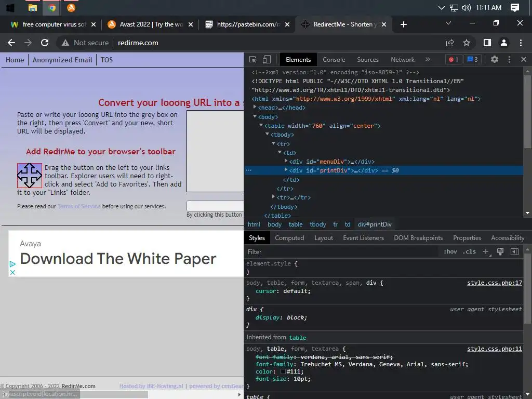Close the DevTools panel
The width and height of the screenshot is (532, 399).
(x=524, y=59)
